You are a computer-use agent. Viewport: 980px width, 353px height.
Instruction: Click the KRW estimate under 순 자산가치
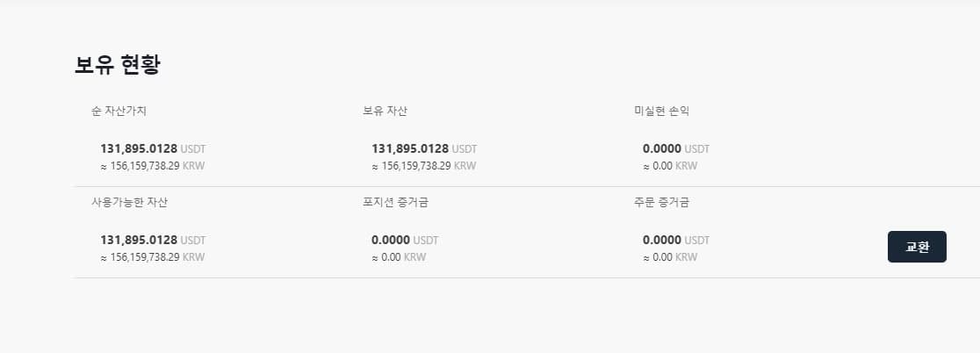pos(153,165)
